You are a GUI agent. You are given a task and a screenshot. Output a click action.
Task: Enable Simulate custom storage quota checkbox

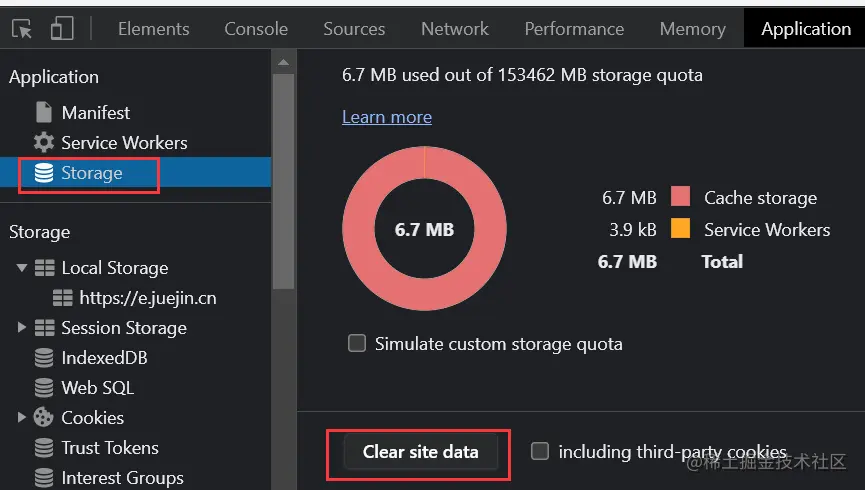click(x=357, y=344)
